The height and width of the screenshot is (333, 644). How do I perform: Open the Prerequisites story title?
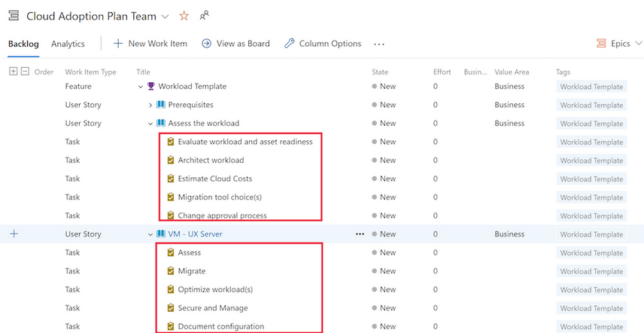(x=190, y=105)
